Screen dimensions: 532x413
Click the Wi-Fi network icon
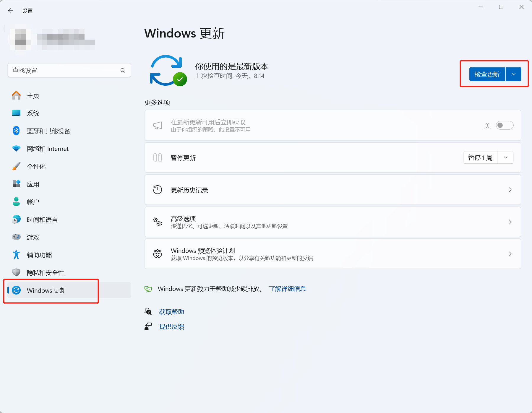[16, 149]
